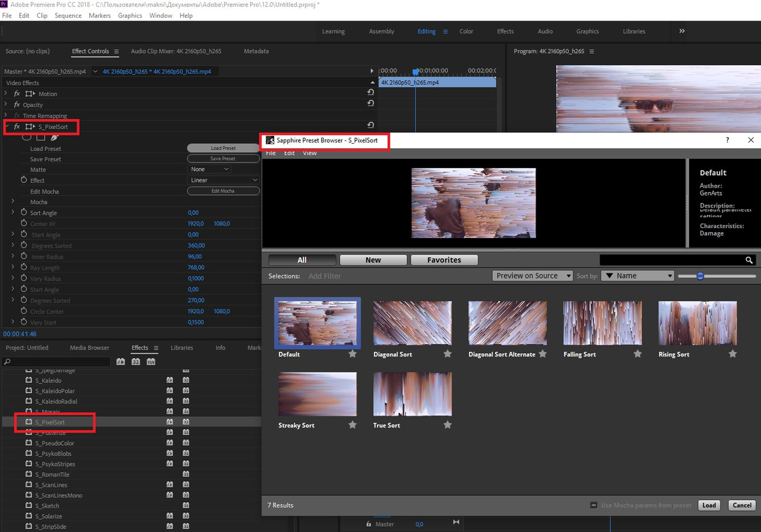Show Favorites presets only
Image resolution: width=761 pixels, height=532 pixels.
click(x=444, y=260)
